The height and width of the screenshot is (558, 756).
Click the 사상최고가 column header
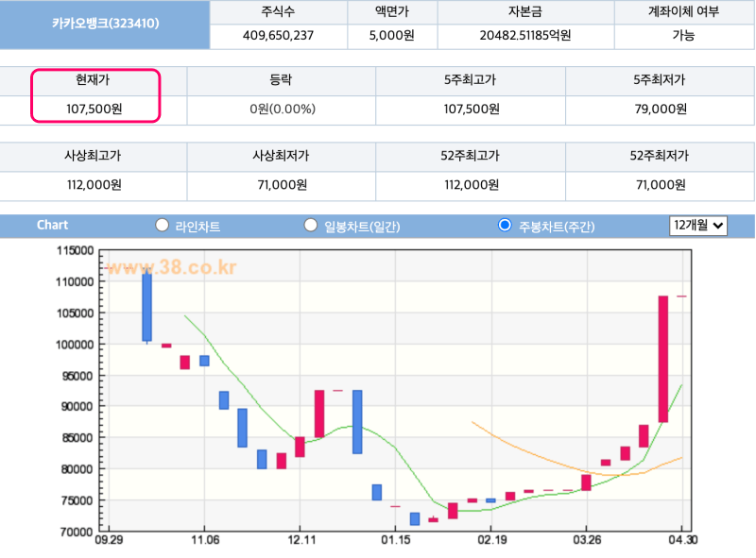93,156
